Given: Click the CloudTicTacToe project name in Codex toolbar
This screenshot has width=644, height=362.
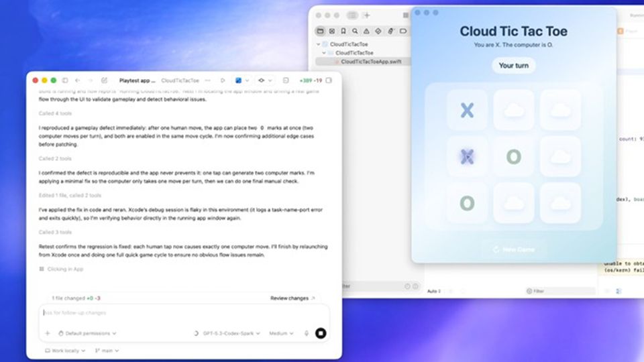Looking at the screenshot, I should pos(180,80).
